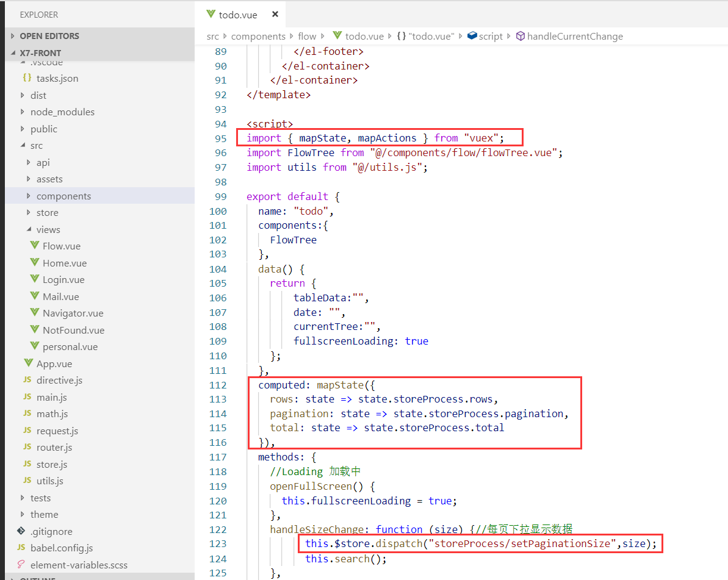Click the Vue icon next to Mail.vue

[34, 296]
